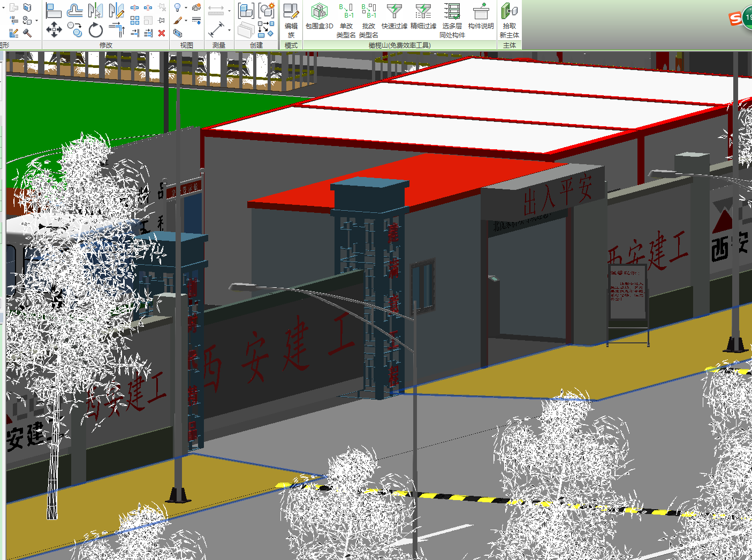Click the Create Assembly icon

(246, 10)
